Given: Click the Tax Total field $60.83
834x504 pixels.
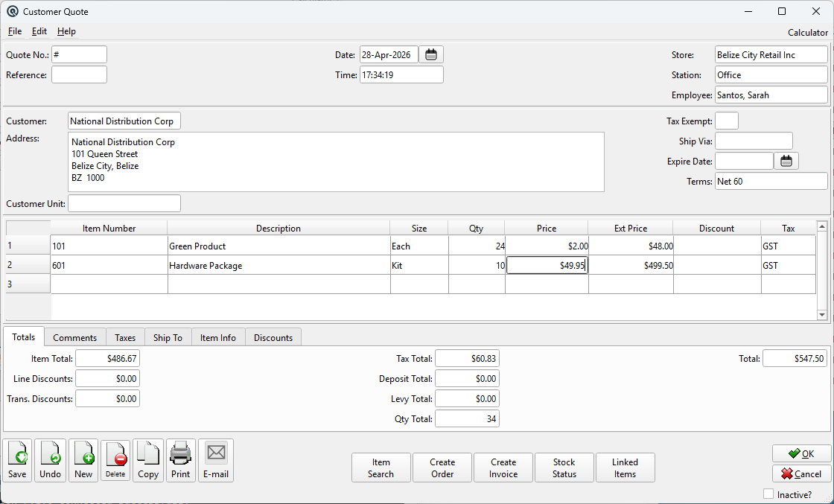Looking at the screenshot, I should point(467,359).
